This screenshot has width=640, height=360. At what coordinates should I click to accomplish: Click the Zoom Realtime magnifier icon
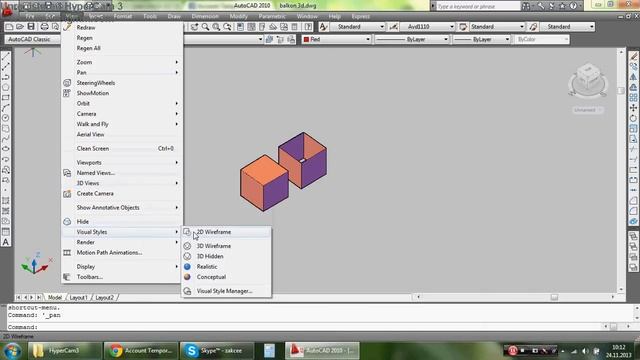pyautogui.click(x=205, y=27)
